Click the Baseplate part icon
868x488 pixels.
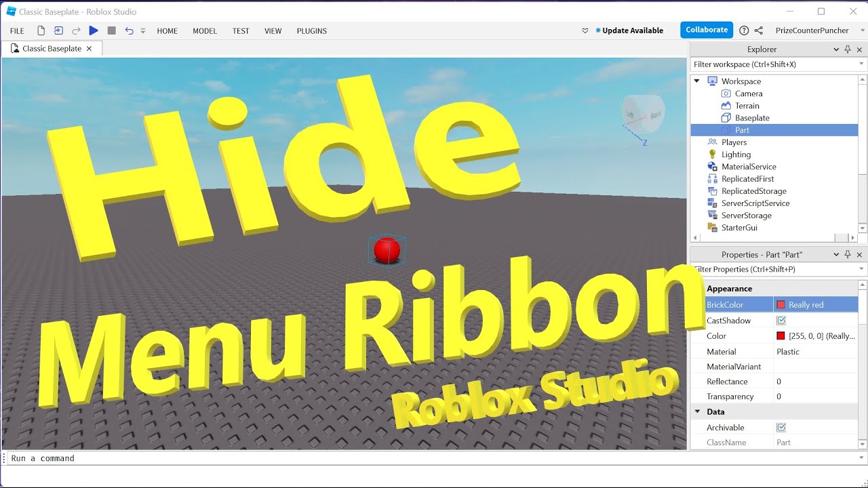[x=726, y=118]
